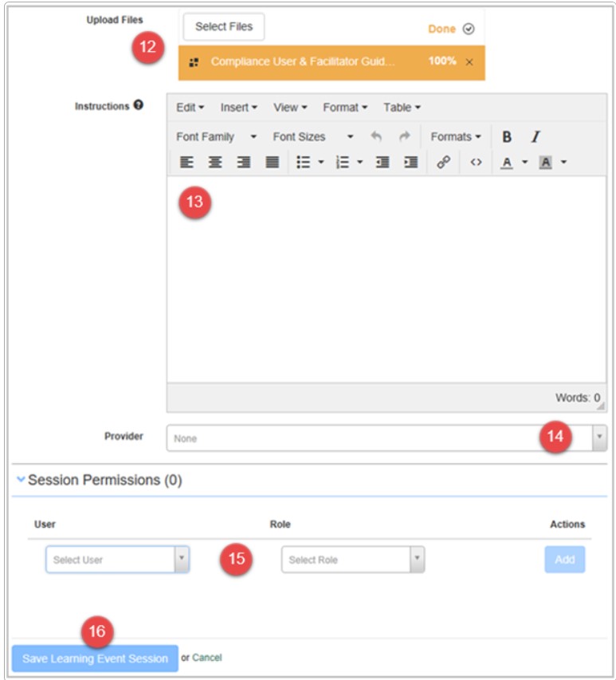Viewport: 616px width, 680px height.
Task: Click the Instructions help question icon
Action: pos(139,105)
